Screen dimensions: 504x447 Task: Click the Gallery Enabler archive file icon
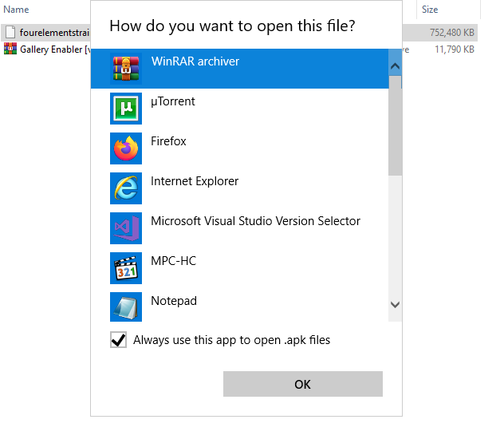pos(10,49)
